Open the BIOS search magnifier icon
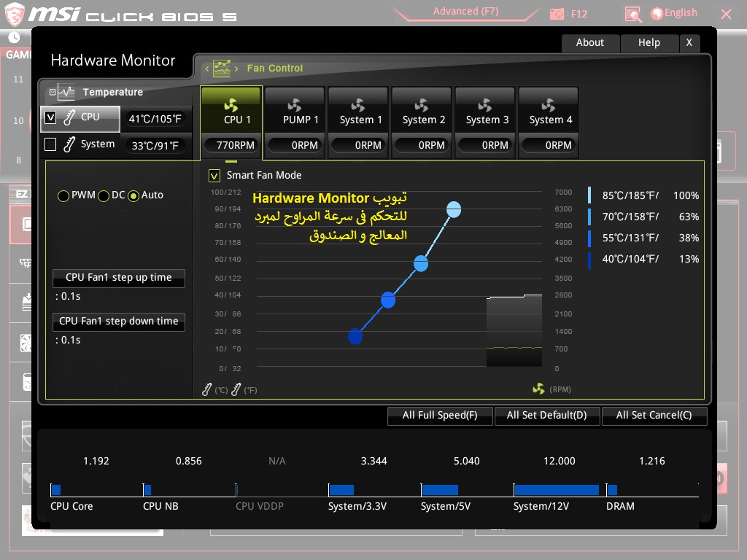The image size is (747, 560). tap(633, 15)
